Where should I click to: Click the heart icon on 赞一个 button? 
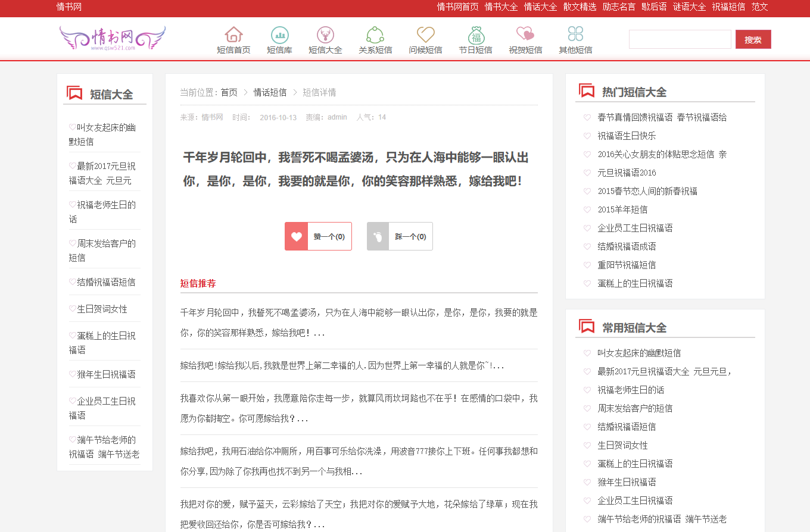point(297,236)
